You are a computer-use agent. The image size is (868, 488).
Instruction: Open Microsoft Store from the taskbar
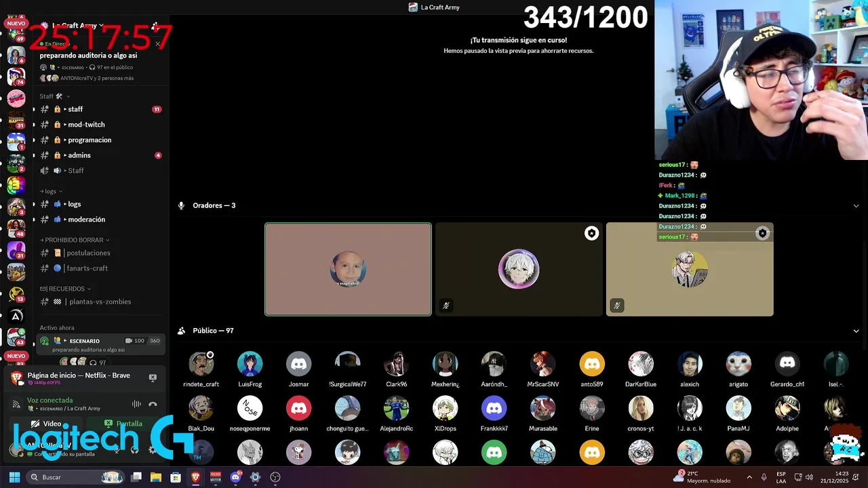pyautogui.click(x=176, y=477)
